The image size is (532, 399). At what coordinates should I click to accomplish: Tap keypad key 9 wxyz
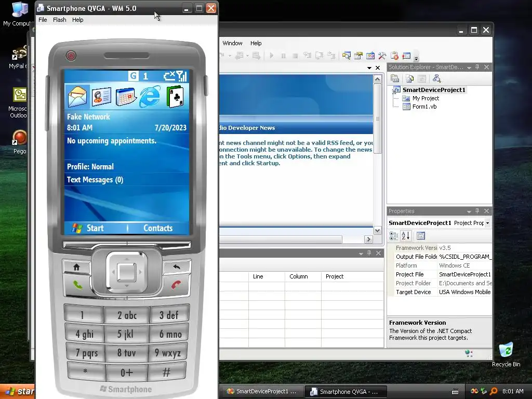[x=168, y=353]
